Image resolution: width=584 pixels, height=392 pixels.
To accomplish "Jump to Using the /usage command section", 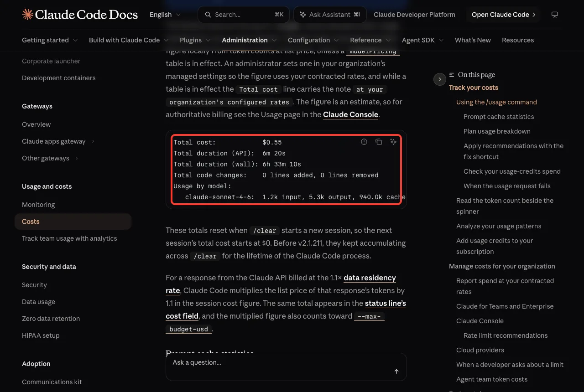I will coord(496,102).
